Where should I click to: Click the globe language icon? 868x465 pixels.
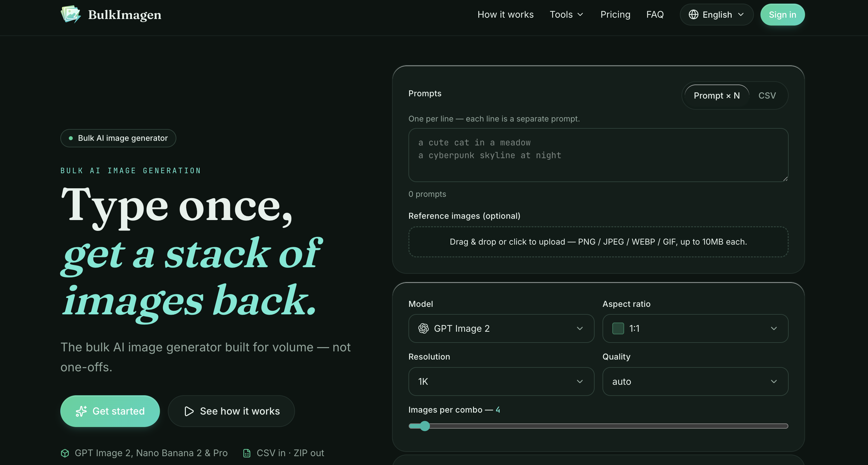[x=693, y=14]
